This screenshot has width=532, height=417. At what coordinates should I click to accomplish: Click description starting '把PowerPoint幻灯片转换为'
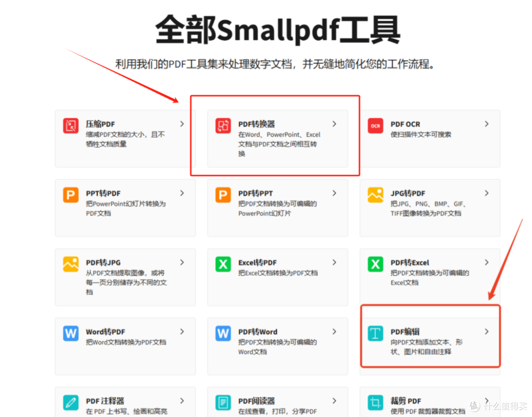[x=126, y=208]
